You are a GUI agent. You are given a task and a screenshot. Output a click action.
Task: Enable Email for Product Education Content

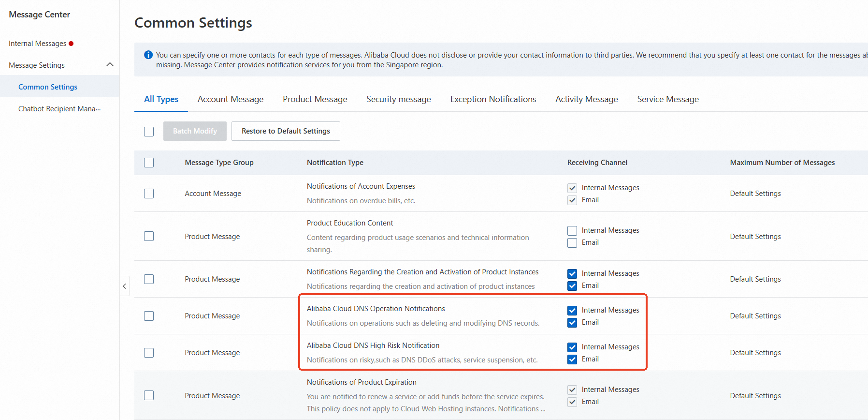(x=572, y=243)
